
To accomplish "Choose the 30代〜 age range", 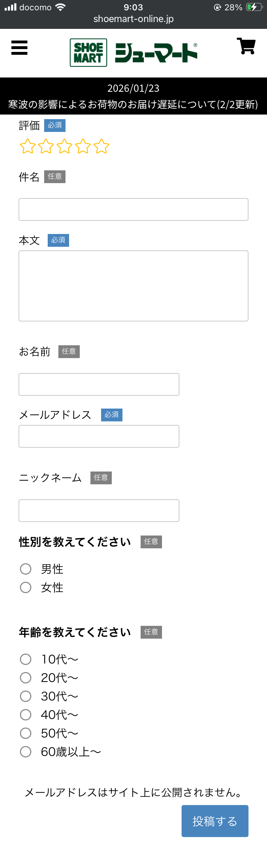I will click(25, 696).
